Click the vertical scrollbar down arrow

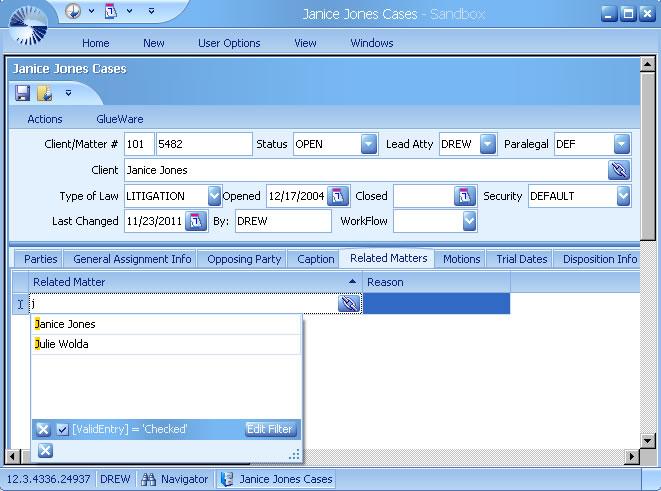(x=648, y=441)
